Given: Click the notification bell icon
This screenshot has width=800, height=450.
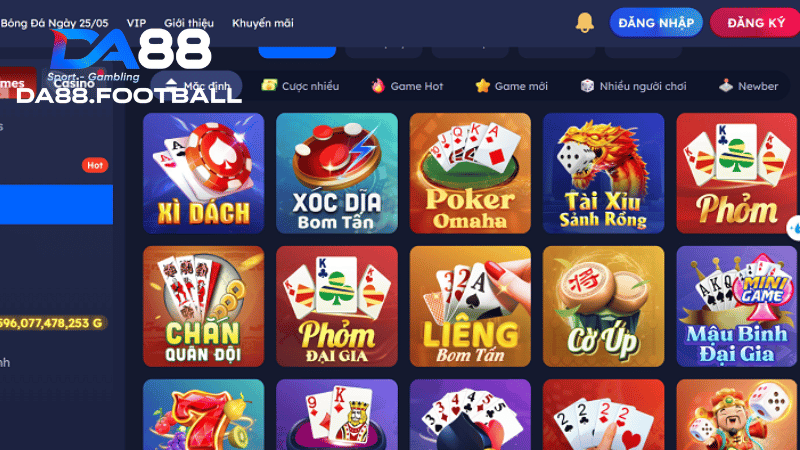Looking at the screenshot, I should tap(585, 23).
